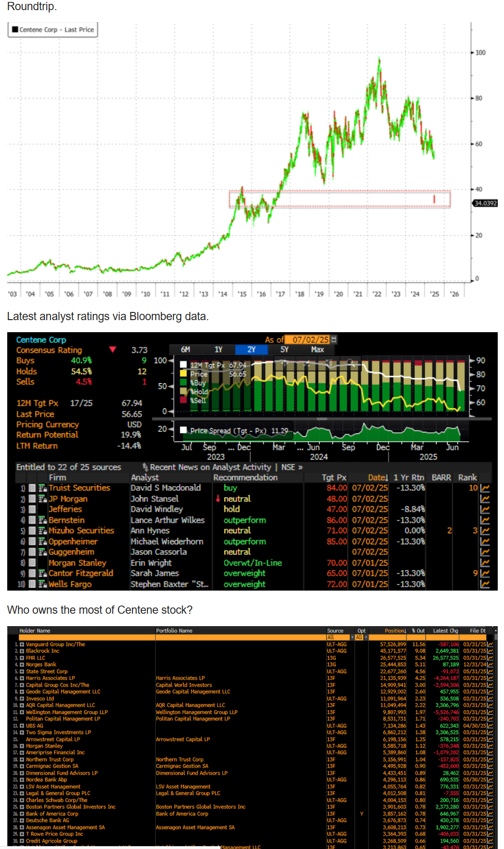504x849 pixels.
Task: Click report icon beside Guggenheim
Action: click(x=42, y=552)
